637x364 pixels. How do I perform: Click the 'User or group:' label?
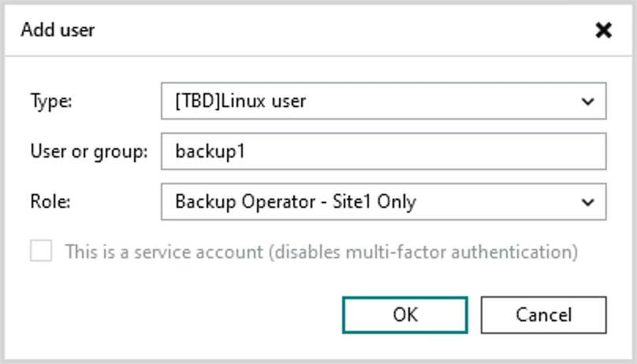click(x=89, y=152)
